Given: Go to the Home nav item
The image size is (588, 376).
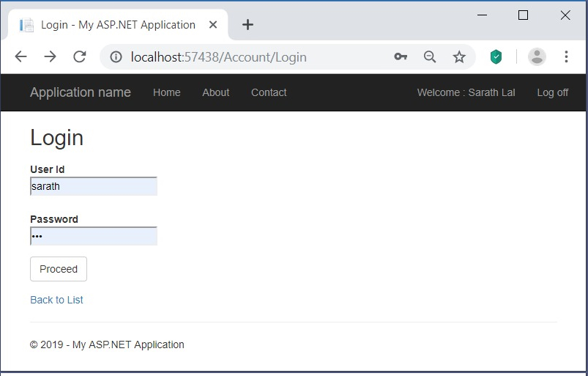Looking at the screenshot, I should coord(166,92).
